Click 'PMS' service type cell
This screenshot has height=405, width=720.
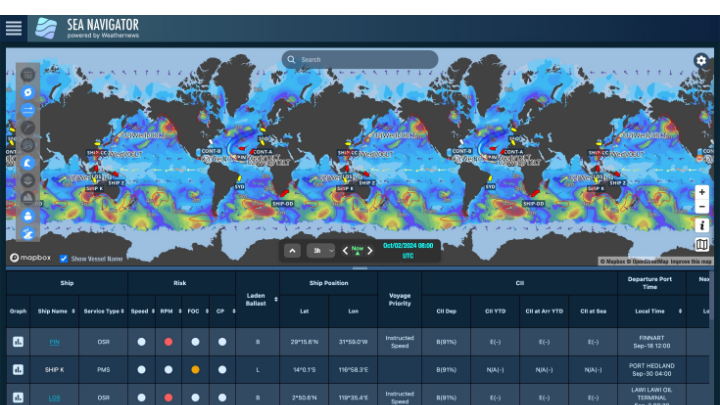coord(103,370)
